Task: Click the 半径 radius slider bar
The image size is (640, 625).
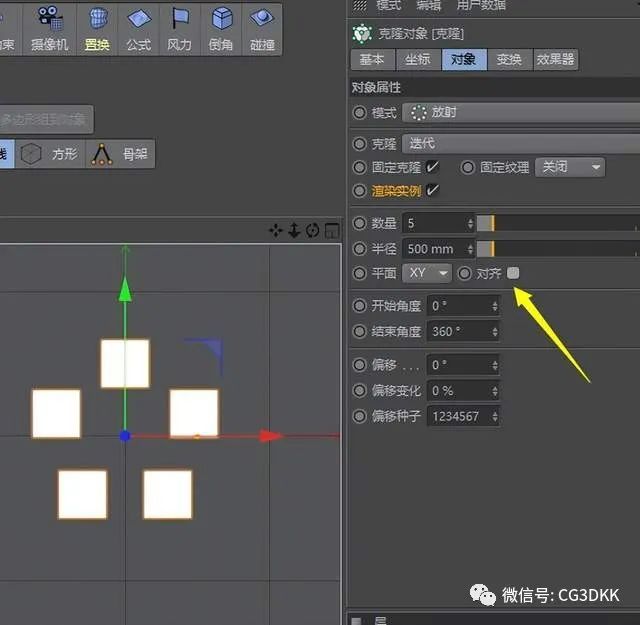Action: coord(558,249)
